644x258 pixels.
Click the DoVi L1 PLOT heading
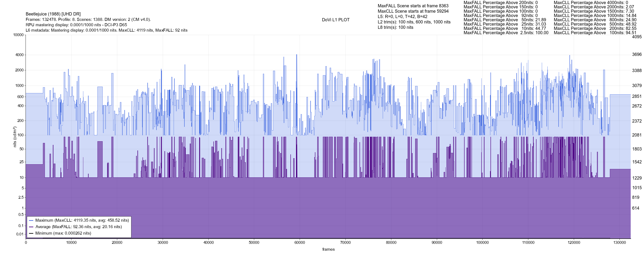click(x=336, y=20)
